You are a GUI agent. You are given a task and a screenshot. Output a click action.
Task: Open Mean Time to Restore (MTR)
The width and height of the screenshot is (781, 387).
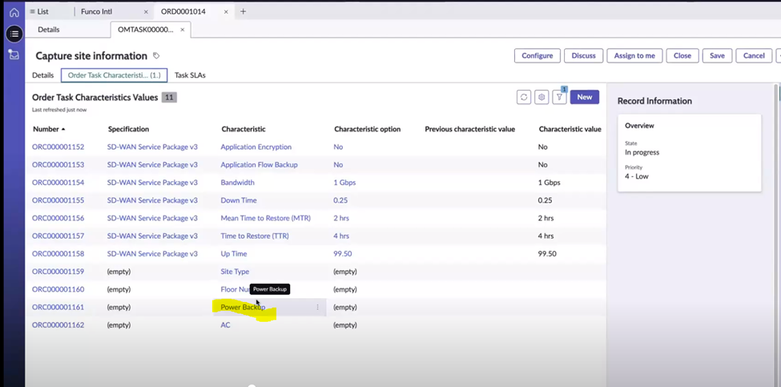pyautogui.click(x=265, y=218)
